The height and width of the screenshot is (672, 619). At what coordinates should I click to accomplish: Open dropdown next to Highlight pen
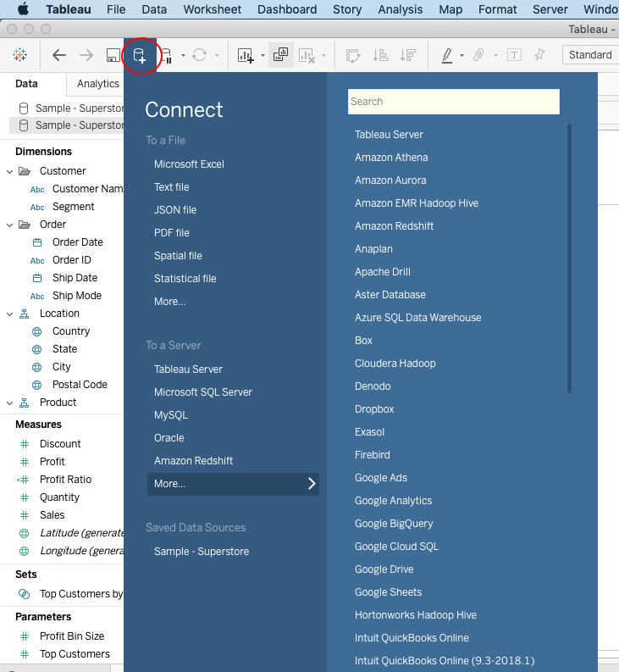coord(461,55)
